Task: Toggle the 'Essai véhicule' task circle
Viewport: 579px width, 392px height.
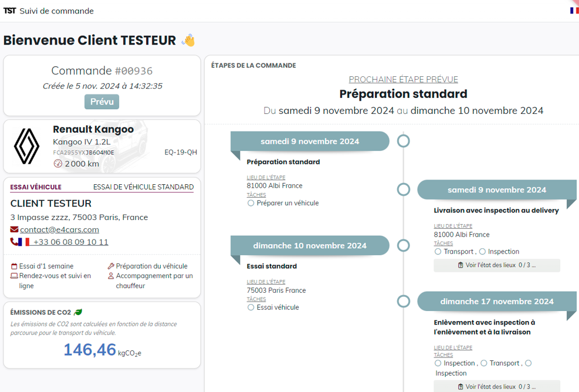Action: 251,307
